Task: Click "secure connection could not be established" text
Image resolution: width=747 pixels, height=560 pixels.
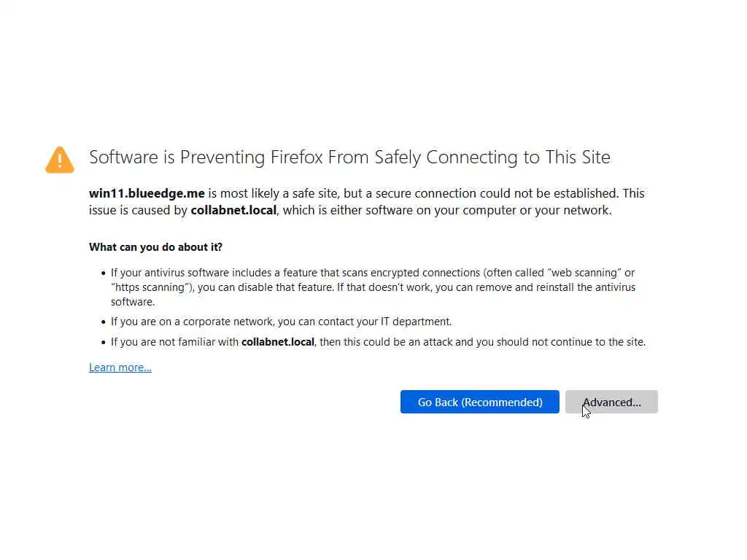Action: tap(496, 193)
